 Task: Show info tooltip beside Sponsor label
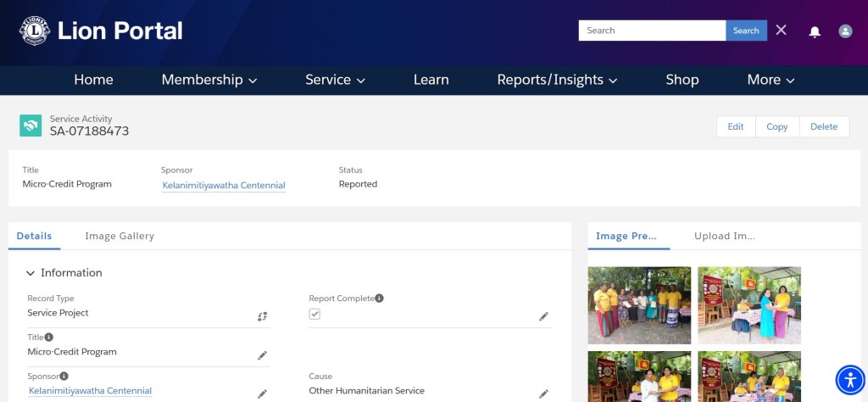64,376
